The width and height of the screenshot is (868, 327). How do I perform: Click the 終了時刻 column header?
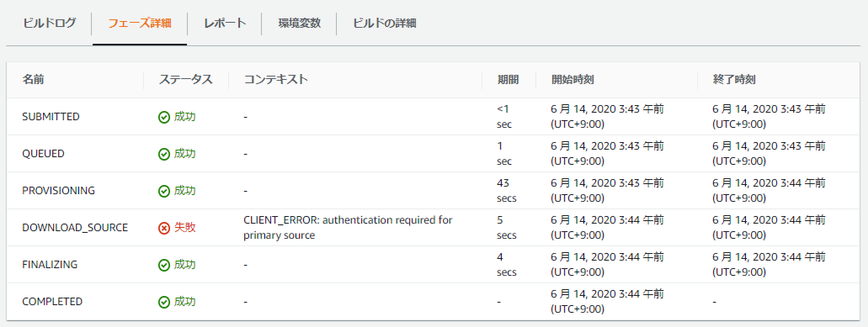735,80
